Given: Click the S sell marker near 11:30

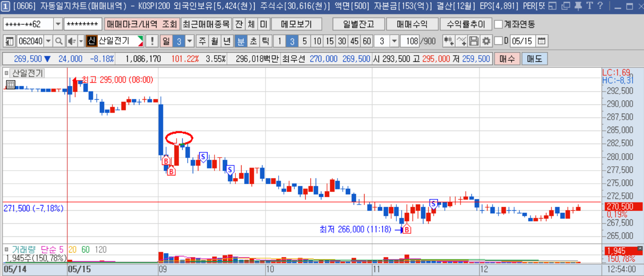Looking at the screenshot, I should point(433,204).
